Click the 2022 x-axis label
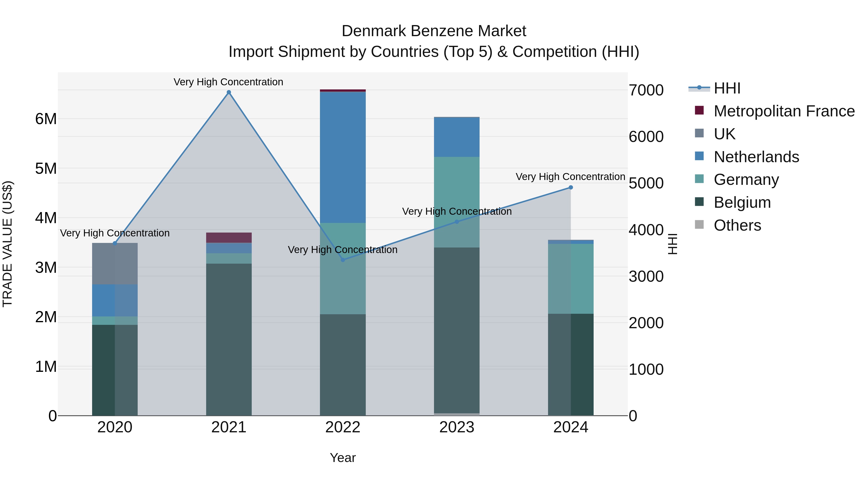 coord(343,427)
